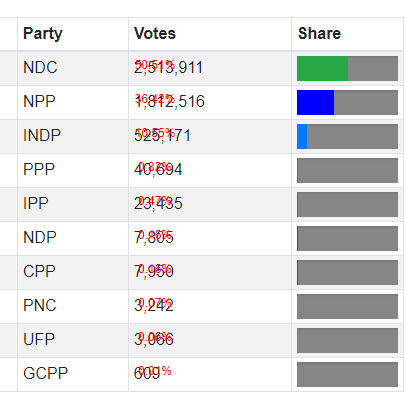Click the GCPP party name
This screenshot has height=410, width=413.
click(46, 374)
